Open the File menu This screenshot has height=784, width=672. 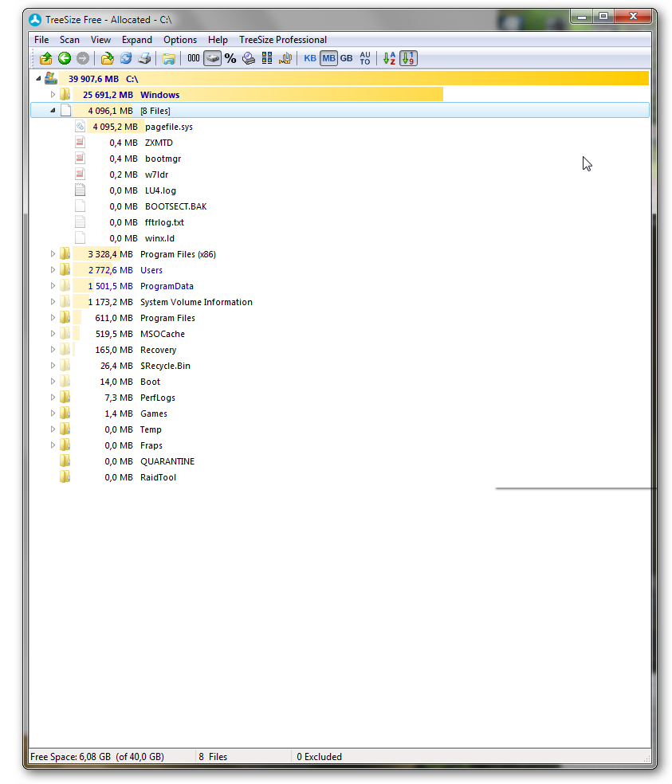tap(41, 40)
